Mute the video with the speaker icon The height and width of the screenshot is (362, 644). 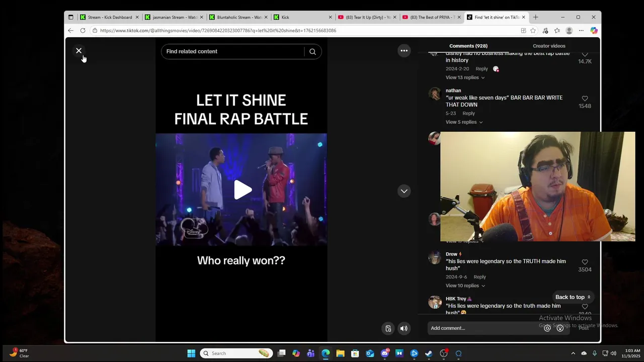pyautogui.click(x=404, y=328)
